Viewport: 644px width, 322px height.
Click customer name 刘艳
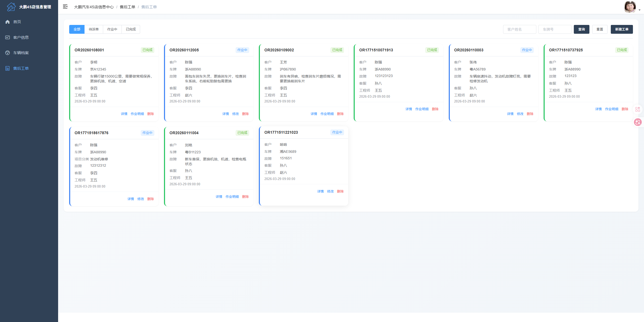[188, 145]
